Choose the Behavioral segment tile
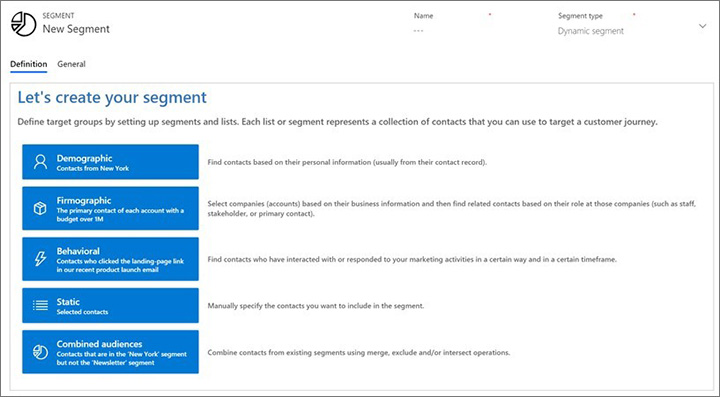This screenshot has height=397, width=720. click(x=110, y=259)
